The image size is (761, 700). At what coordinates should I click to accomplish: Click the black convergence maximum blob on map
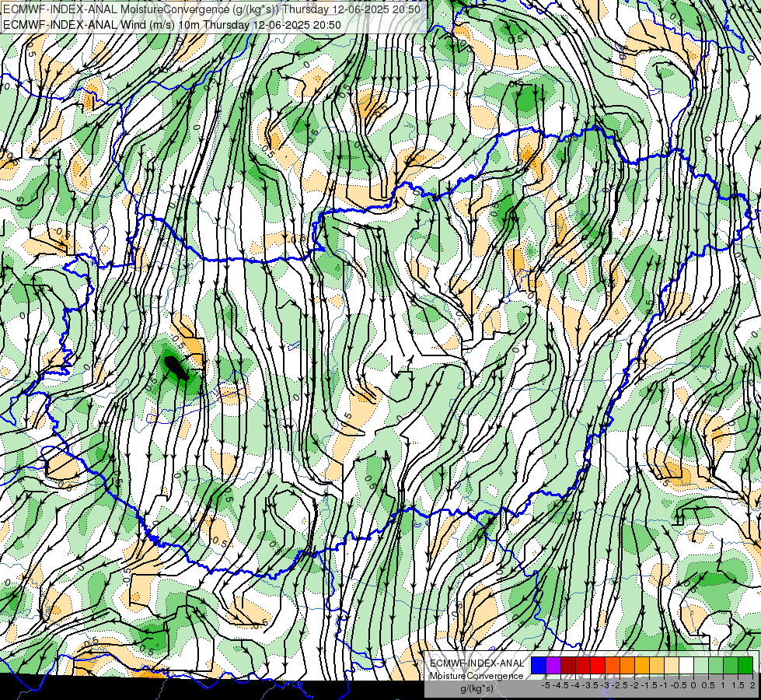176,368
